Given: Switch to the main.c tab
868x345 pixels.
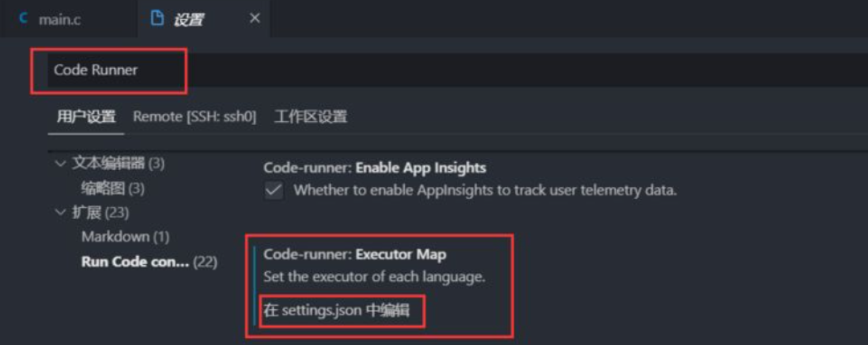Looking at the screenshot, I should pos(60,18).
